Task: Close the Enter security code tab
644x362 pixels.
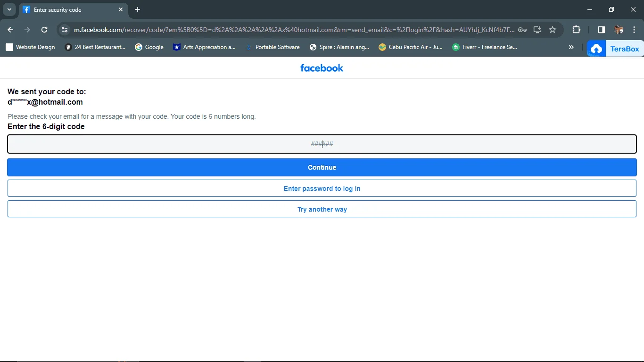Action: click(x=121, y=9)
